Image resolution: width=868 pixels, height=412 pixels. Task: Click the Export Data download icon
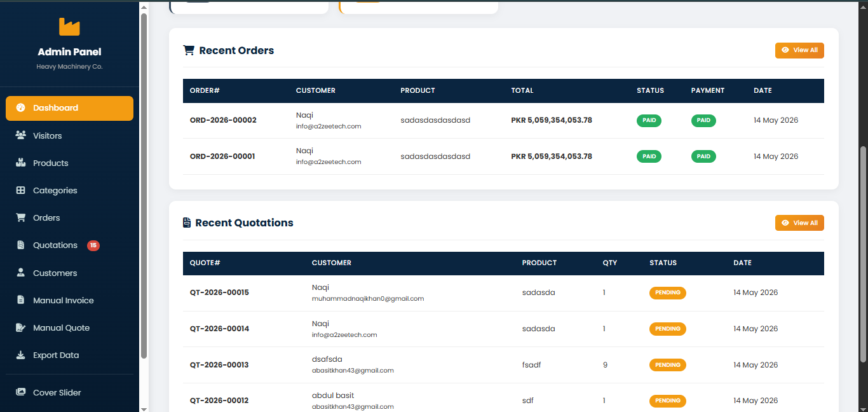[20, 355]
